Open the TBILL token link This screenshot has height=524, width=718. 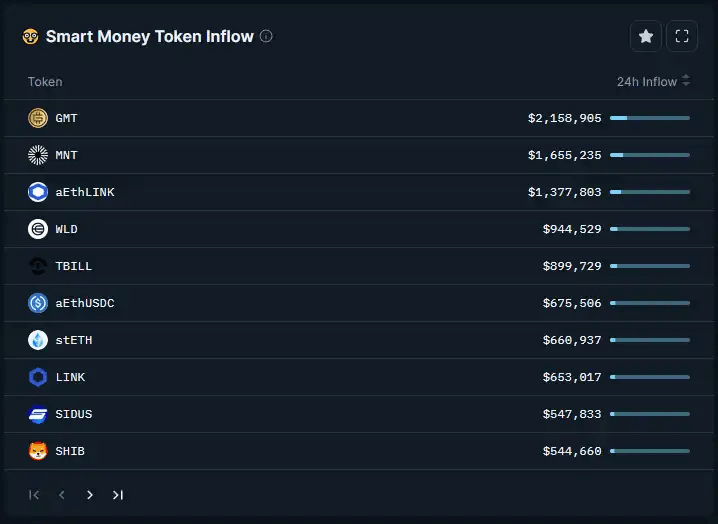(x=74, y=266)
